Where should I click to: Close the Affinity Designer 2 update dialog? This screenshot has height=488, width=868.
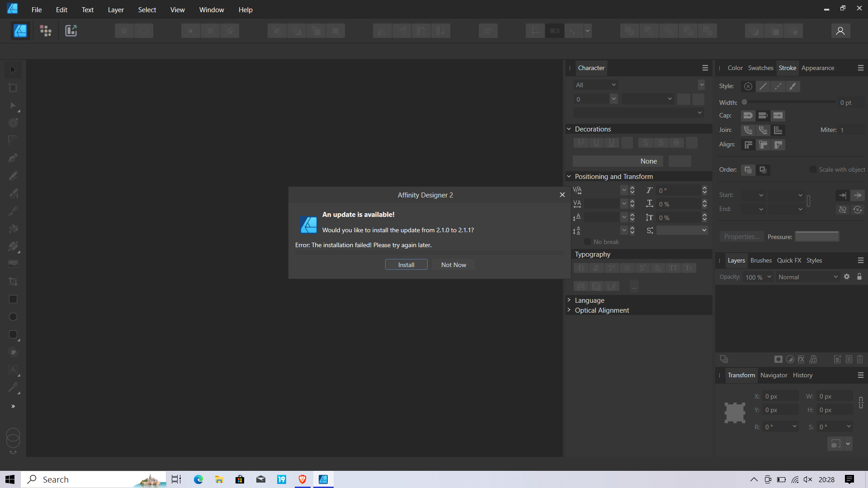tap(562, 195)
